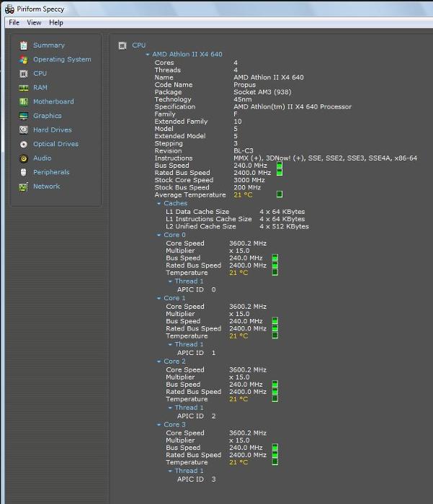This screenshot has width=433, height=504.
Task: Click Core 2 Rated Bus Speed graph icon
Action: pyautogui.click(x=275, y=391)
